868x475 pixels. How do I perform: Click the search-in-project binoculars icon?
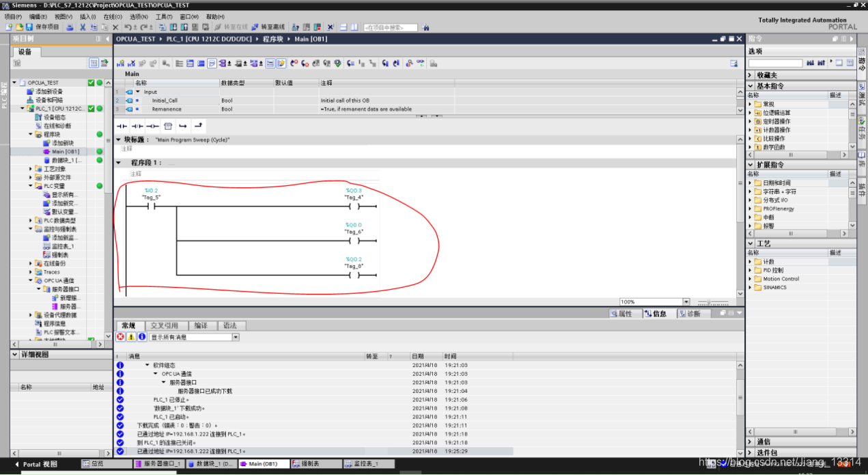(425, 27)
